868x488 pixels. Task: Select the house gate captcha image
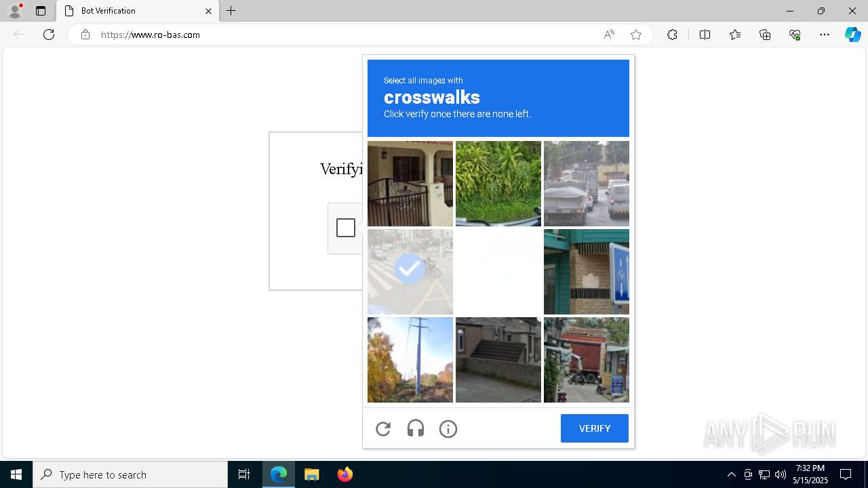pyautogui.click(x=410, y=184)
